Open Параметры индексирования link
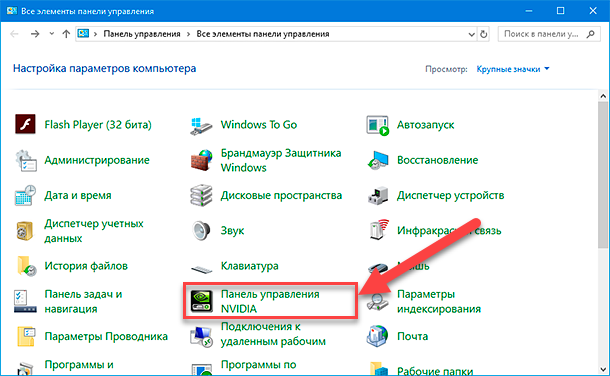This screenshot has width=610, height=376. click(439, 301)
